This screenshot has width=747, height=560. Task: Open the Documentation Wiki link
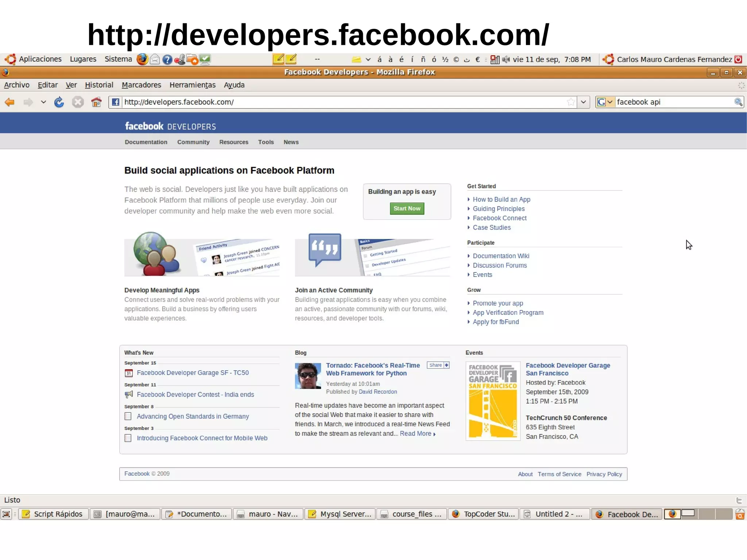pos(501,256)
